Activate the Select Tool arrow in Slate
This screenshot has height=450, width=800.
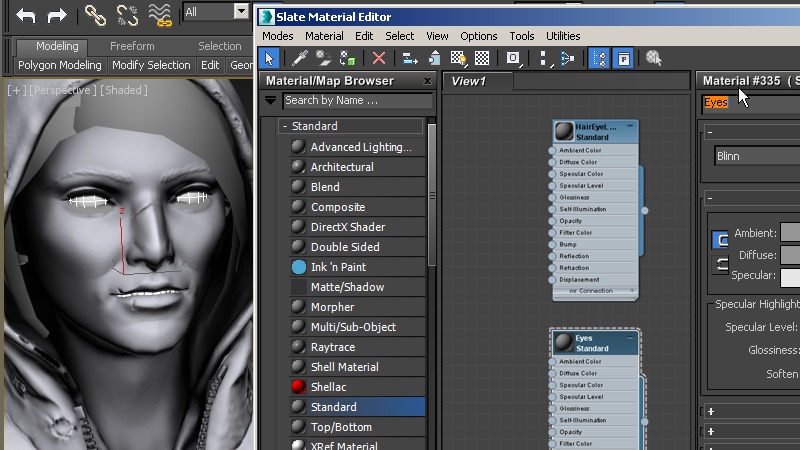269,58
